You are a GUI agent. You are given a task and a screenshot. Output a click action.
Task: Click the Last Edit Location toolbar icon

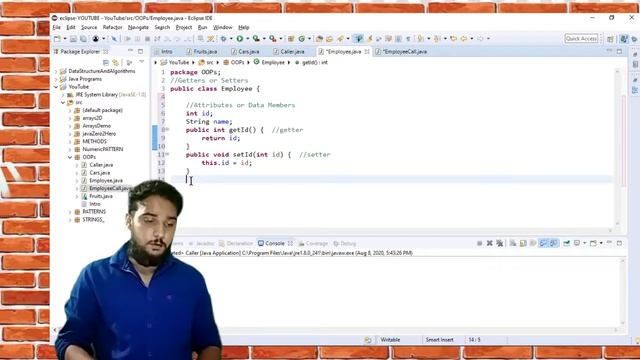pos(453,38)
